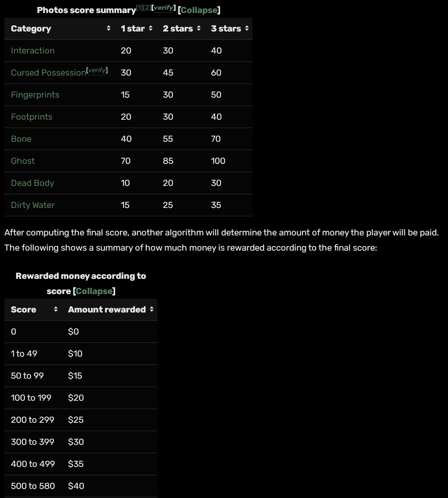This screenshot has width=448, height=498.
Task: Collapse the Photos score summary table
Action: click(x=199, y=10)
